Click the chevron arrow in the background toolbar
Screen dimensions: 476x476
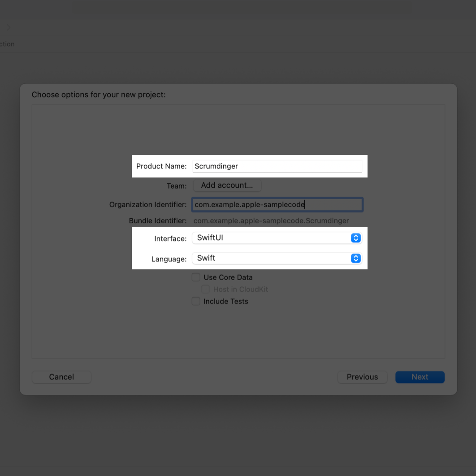(9, 27)
